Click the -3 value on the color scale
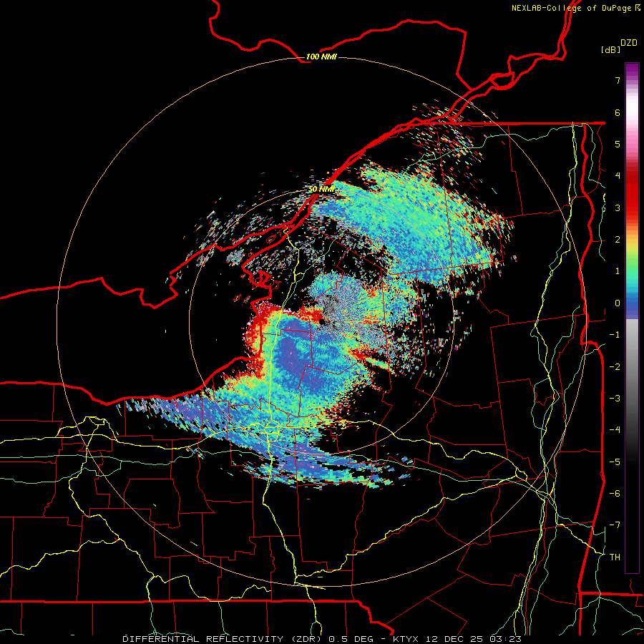Viewport: 644px width, 644px height. 615,399
